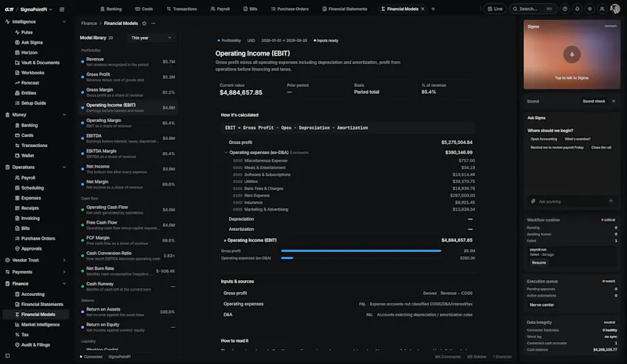Click the What's overdue? suggestion
Image resolution: width=627 pixels, height=364 pixels.
pyautogui.click(x=578, y=139)
